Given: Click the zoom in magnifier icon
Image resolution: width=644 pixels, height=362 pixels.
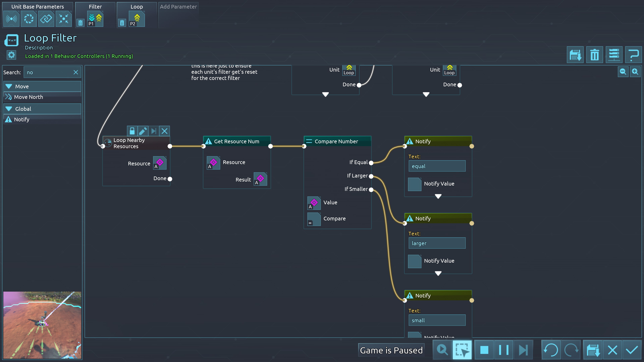Looking at the screenshot, I should point(635,72).
